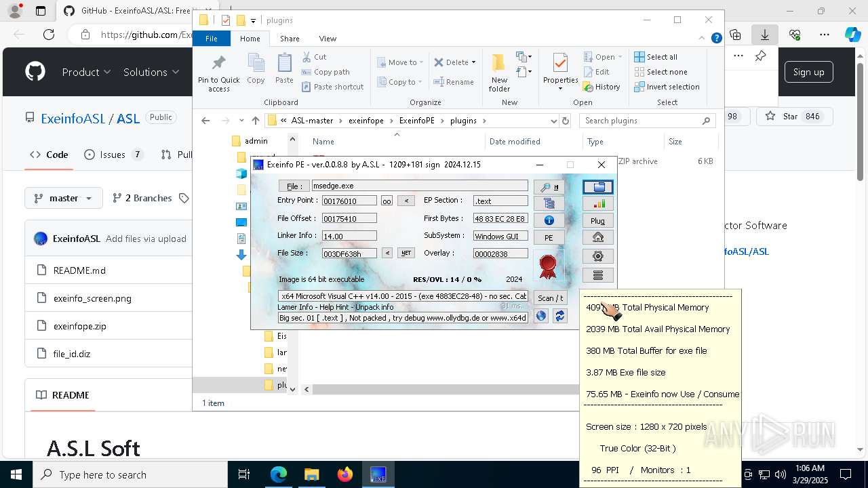Viewport: 868px width, 488px height.
Task: Click the New folder icon
Action: click(x=499, y=73)
